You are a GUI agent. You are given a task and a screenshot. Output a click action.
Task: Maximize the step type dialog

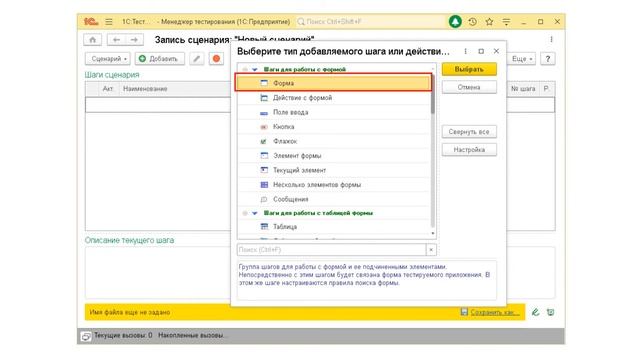(481, 51)
